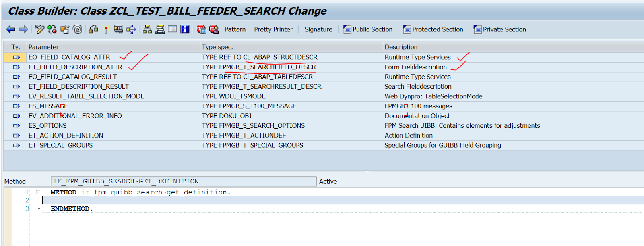The width and height of the screenshot is (644, 246).
Task: Click the Method name input field
Action: 184,181
